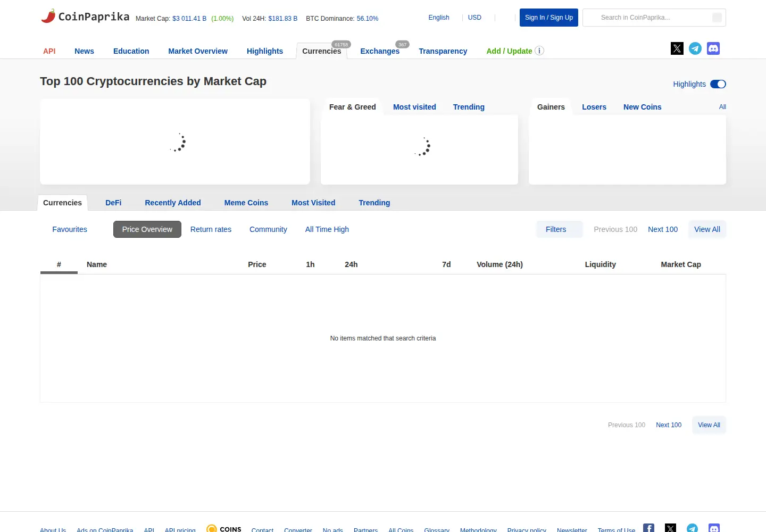Open the English language dropdown

point(439,18)
